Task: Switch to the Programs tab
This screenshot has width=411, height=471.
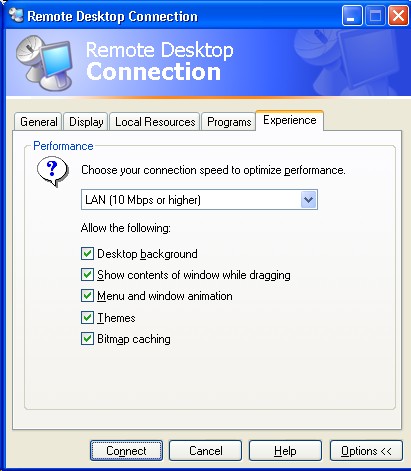Action: (229, 122)
